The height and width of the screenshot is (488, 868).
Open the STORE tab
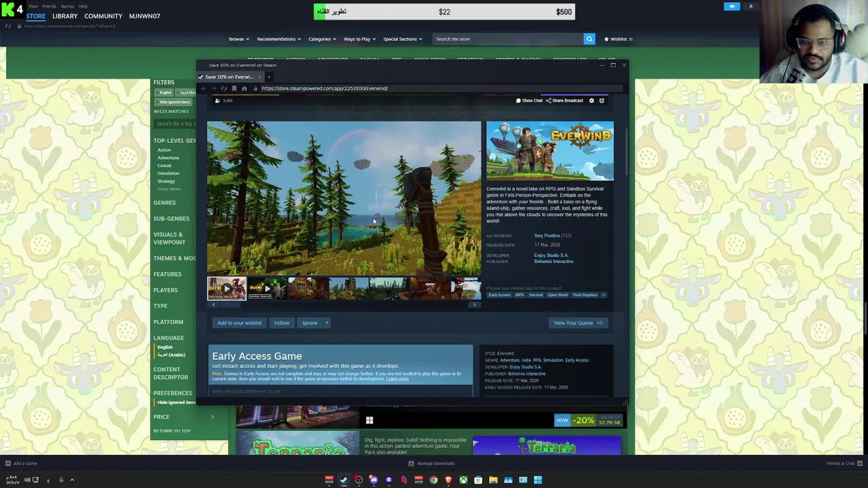pyautogui.click(x=36, y=16)
